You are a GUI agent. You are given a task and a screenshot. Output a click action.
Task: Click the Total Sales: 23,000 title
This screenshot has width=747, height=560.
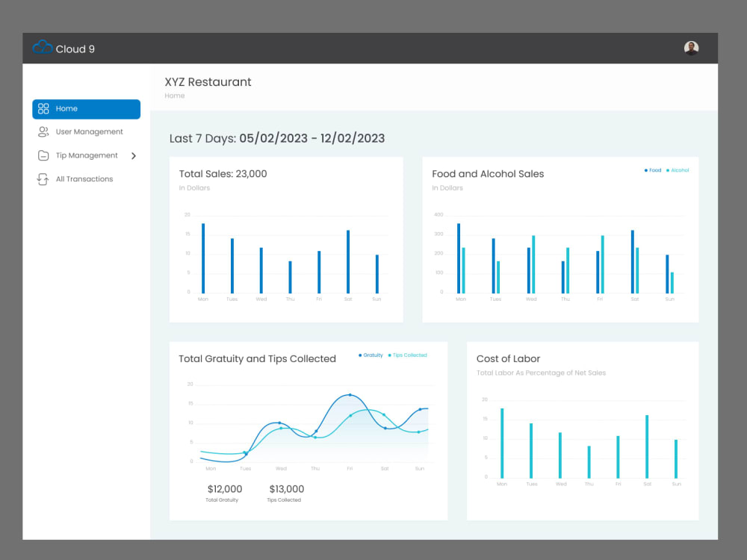tap(223, 174)
